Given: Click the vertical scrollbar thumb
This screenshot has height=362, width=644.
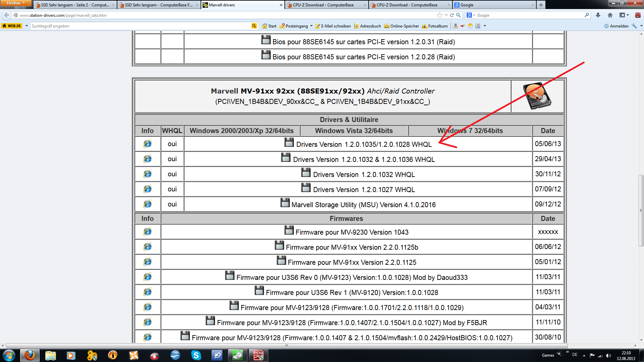Looking at the screenshot, I should pyautogui.click(x=641, y=210).
